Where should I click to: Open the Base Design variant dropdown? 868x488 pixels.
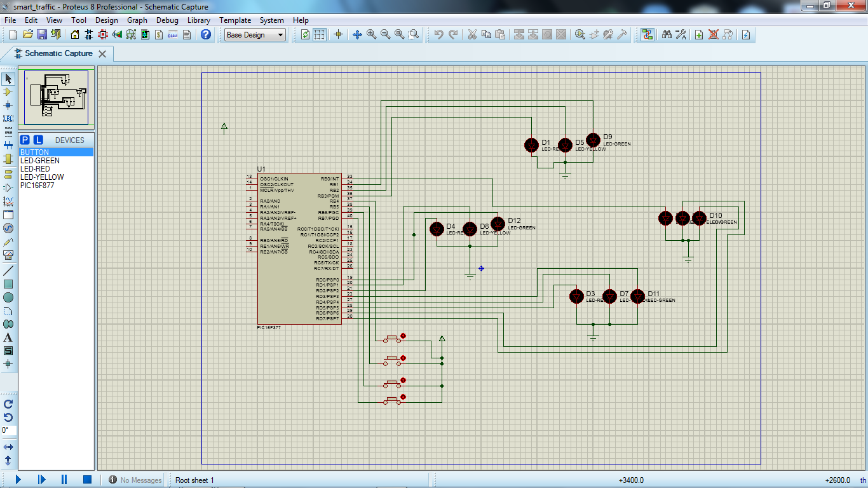tap(255, 35)
